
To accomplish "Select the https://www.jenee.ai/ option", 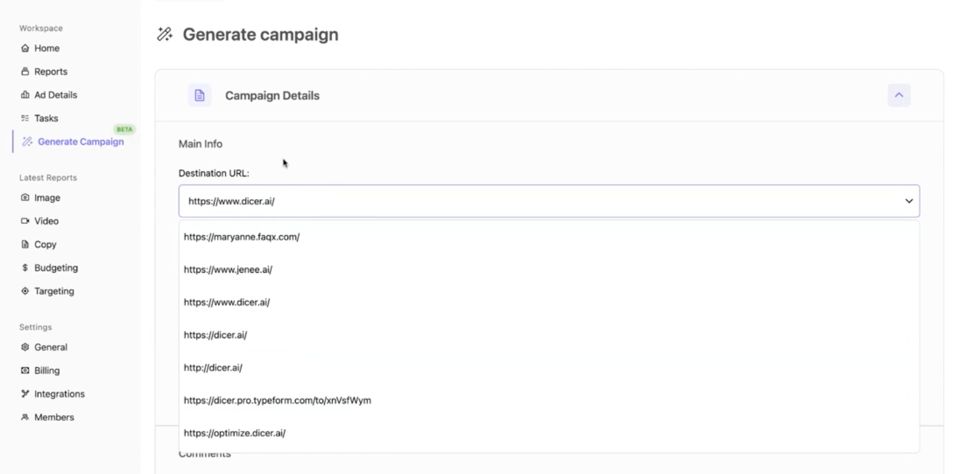I will (x=227, y=269).
